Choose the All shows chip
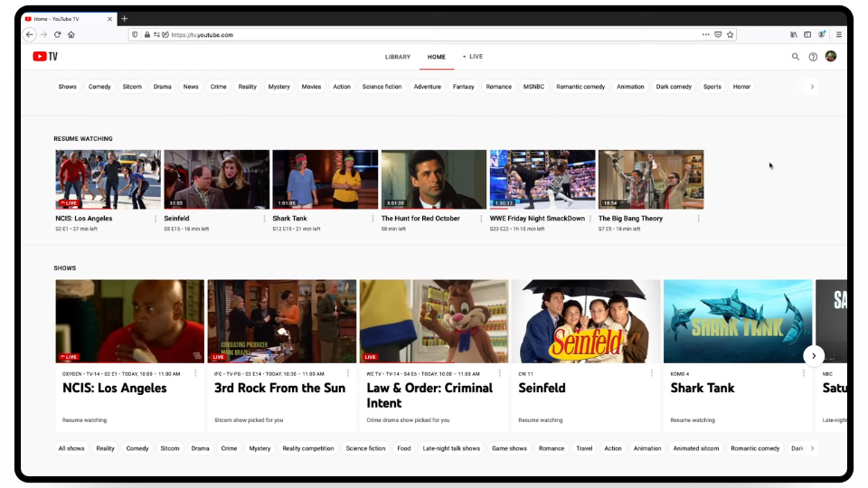868x488 pixels. tap(71, 448)
